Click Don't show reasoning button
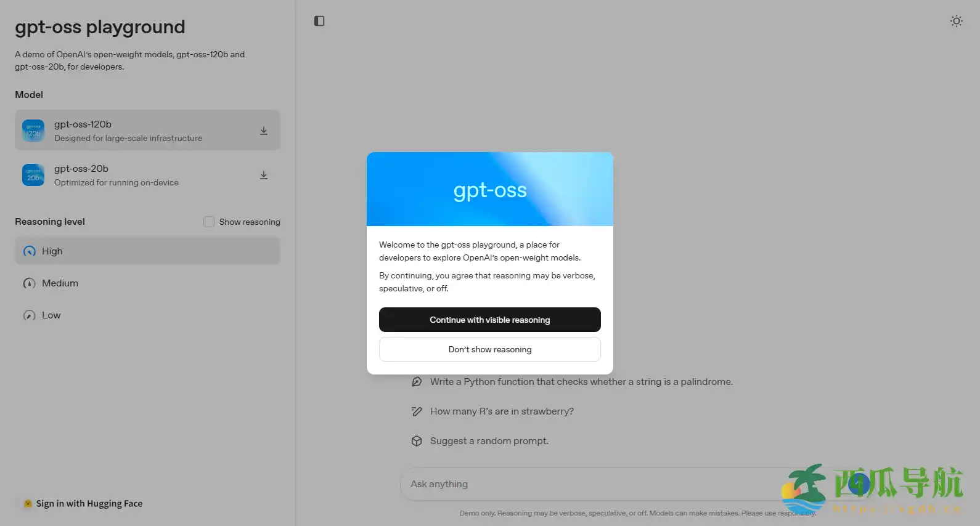 [x=490, y=349]
